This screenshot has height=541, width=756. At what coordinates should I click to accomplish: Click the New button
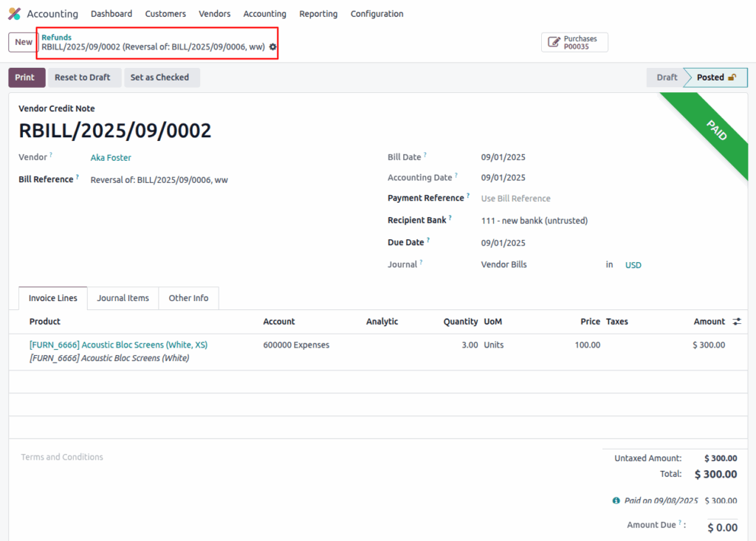(x=23, y=42)
